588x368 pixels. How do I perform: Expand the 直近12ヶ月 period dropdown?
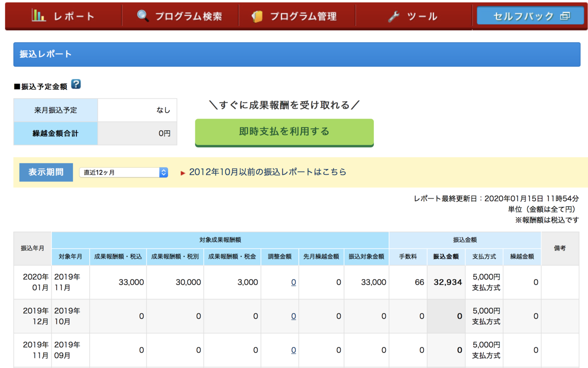click(124, 172)
